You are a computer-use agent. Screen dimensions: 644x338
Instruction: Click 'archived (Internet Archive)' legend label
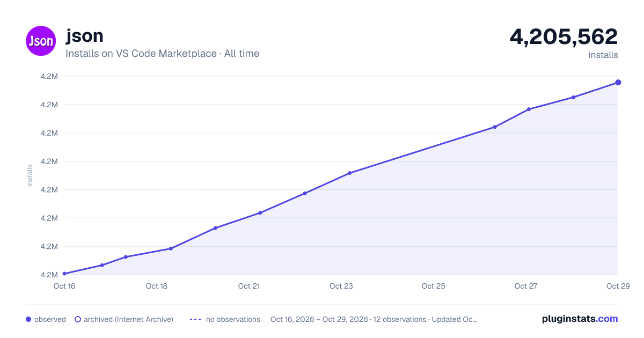click(x=128, y=319)
